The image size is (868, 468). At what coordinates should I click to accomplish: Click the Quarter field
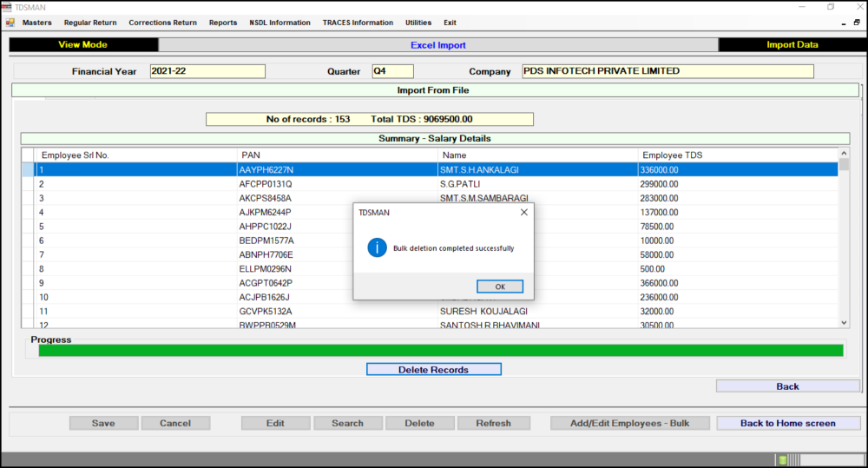(x=392, y=71)
